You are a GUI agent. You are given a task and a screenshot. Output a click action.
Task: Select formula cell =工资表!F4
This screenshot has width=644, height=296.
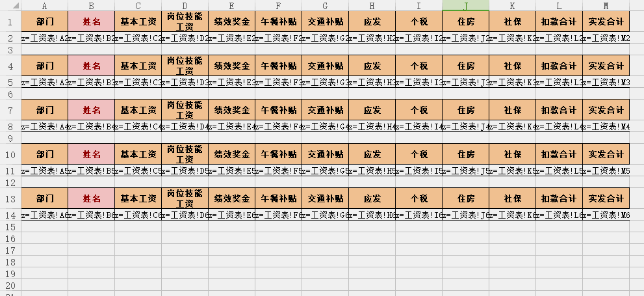click(279, 127)
